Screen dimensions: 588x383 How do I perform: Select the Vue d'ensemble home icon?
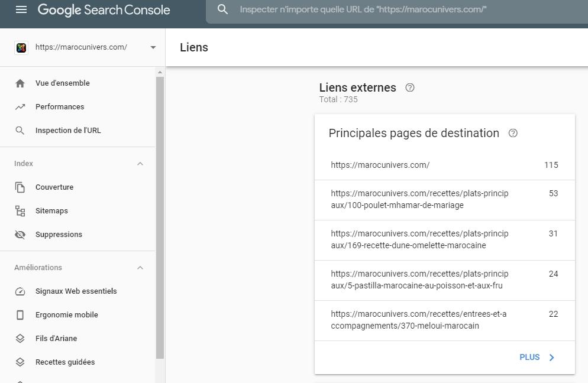tap(20, 83)
